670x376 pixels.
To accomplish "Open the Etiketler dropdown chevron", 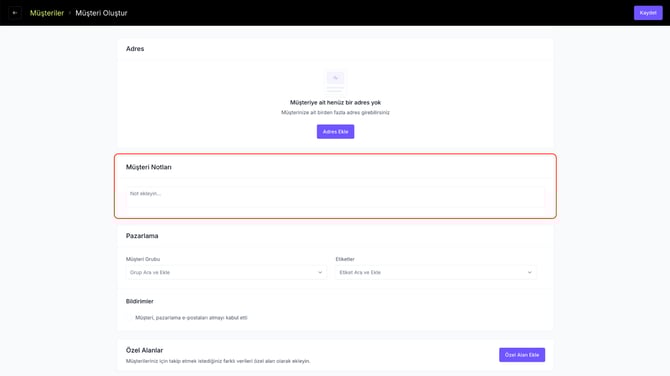I will (x=529, y=273).
